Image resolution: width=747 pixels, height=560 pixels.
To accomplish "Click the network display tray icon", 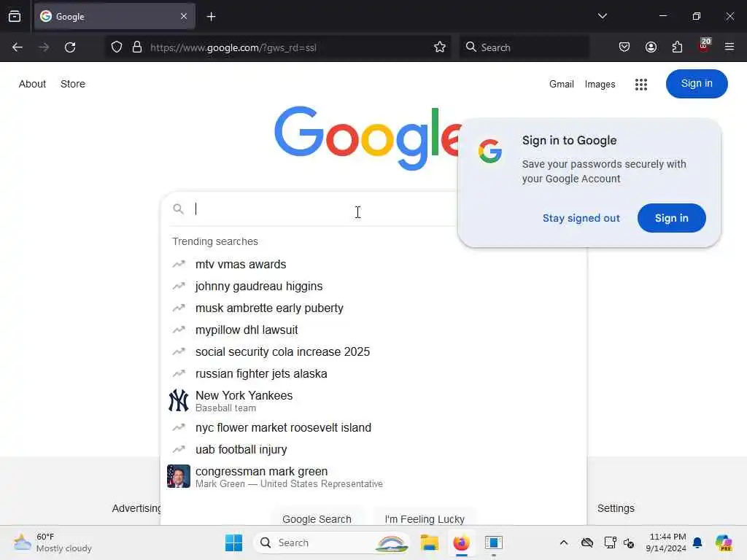I will point(610,542).
